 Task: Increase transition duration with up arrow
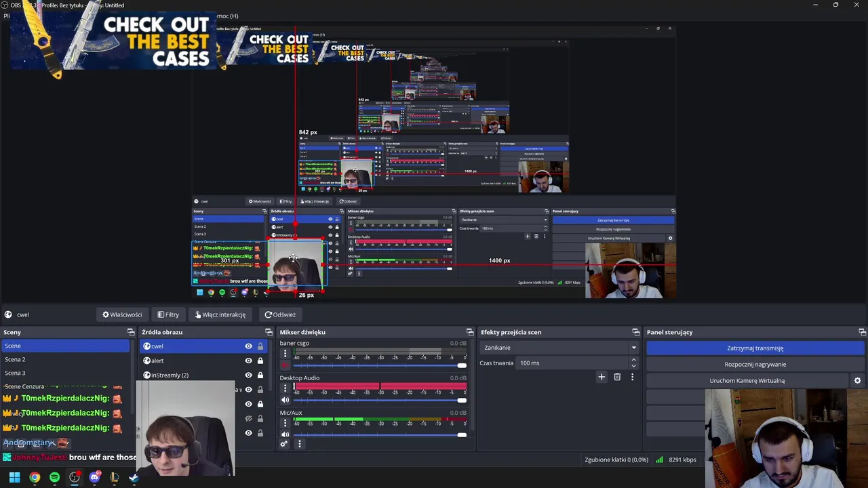pos(635,361)
